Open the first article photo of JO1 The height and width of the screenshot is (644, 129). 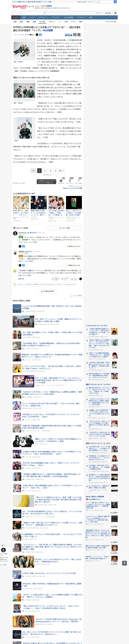point(25,49)
